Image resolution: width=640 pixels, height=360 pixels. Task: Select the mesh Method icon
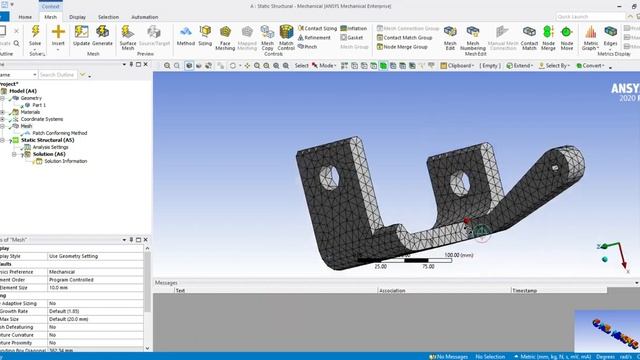[x=186, y=32]
